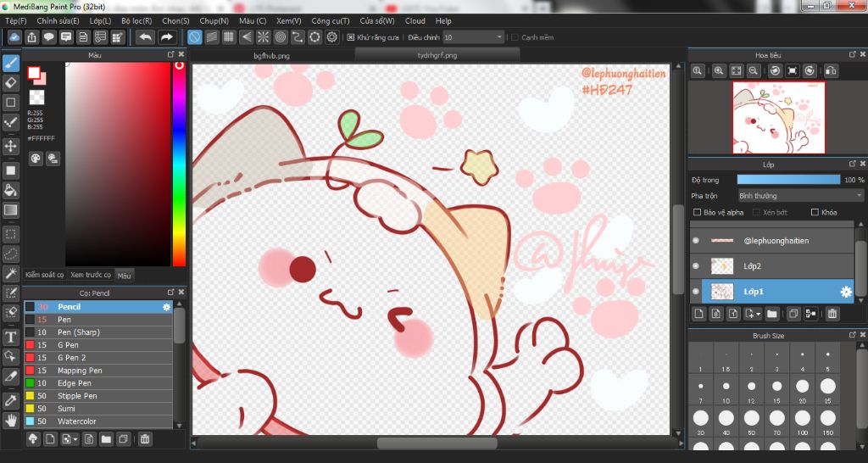Switch to bgfhvb.png document tab
Image resolution: width=868 pixels, height=463 pixels.
click(x=271, y=56)
